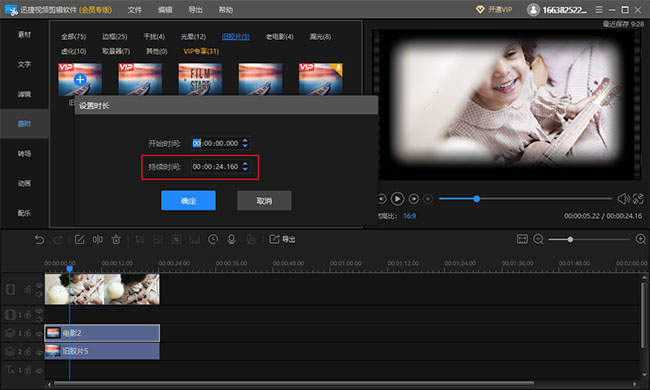Open the 文字 sidebar section

[24, 65]
